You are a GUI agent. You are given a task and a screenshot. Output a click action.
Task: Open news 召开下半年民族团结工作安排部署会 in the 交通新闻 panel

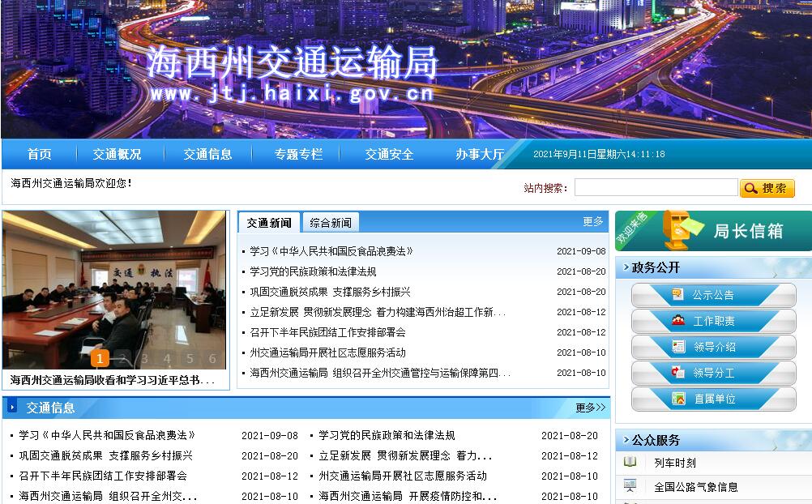tap(327, 332)
